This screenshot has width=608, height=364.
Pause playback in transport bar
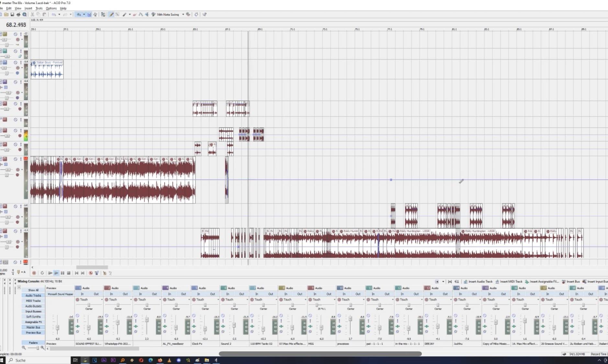(x=62, y=273)
